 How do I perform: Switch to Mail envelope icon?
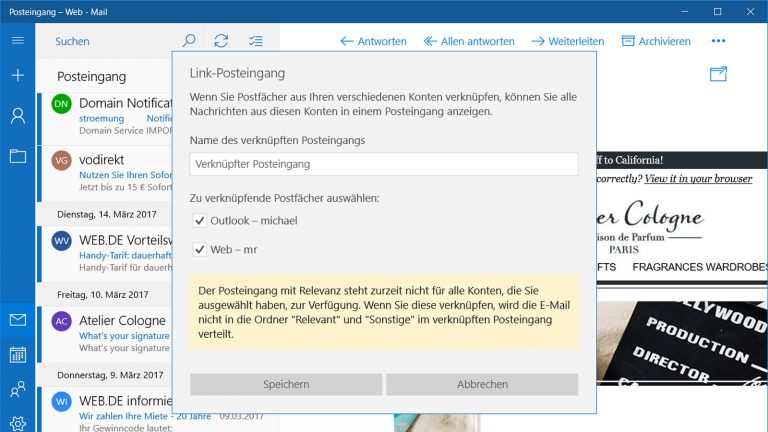pyautogui.click(x=18, y=320)
